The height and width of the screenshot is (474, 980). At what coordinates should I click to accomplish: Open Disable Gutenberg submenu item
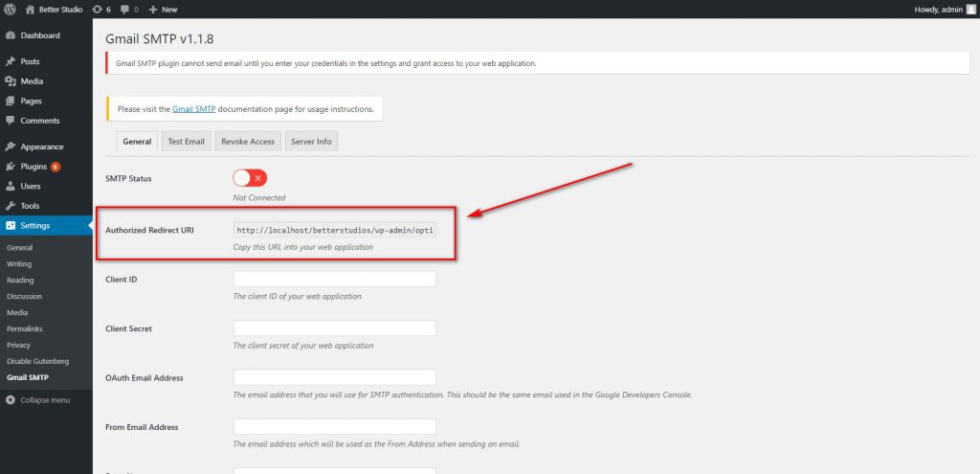37,361
